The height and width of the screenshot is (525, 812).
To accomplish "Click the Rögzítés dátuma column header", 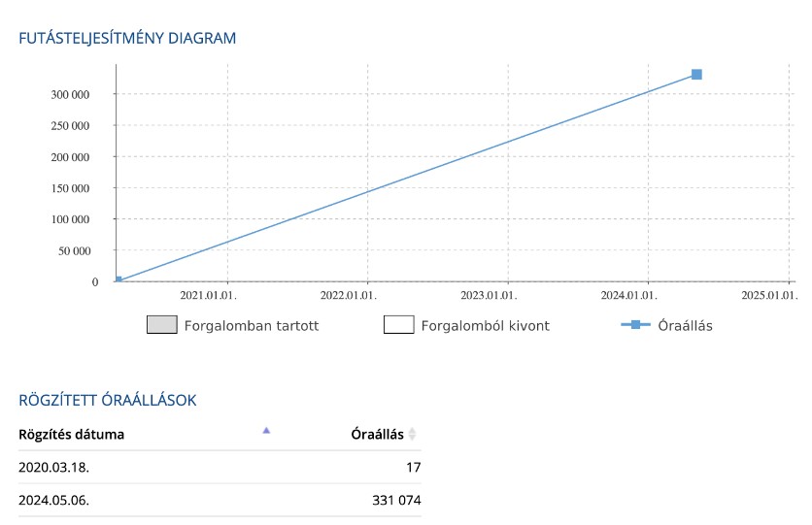I will (x=72, y=434).
